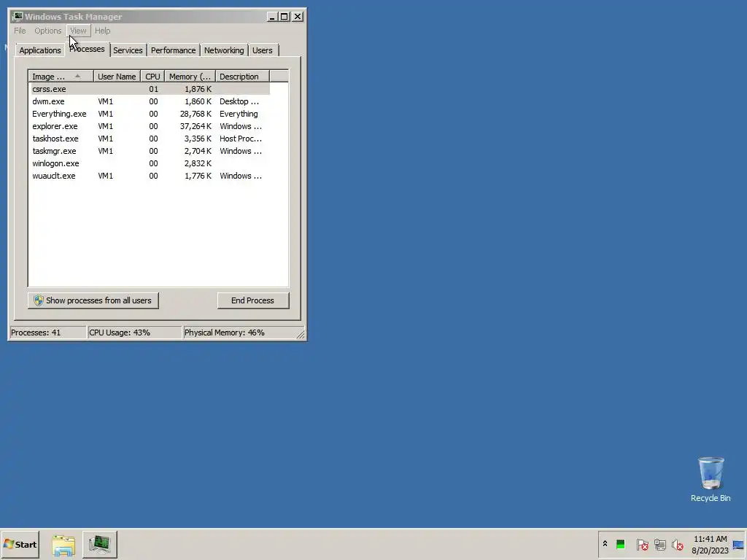Select the csrss.exe process row
Screen dimensions: 747x560
tap(150, 89)
